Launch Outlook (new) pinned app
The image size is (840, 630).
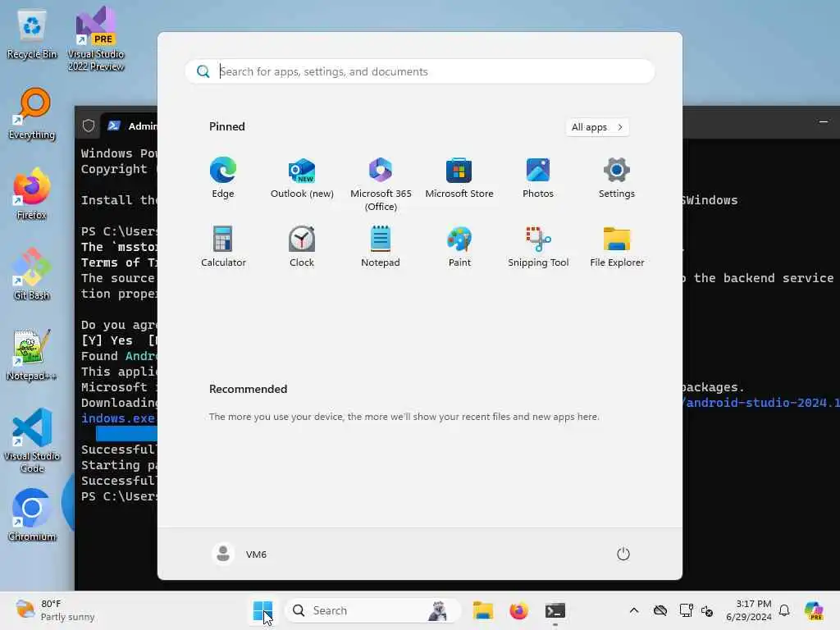pyautogui.click(x=302, y=178)
